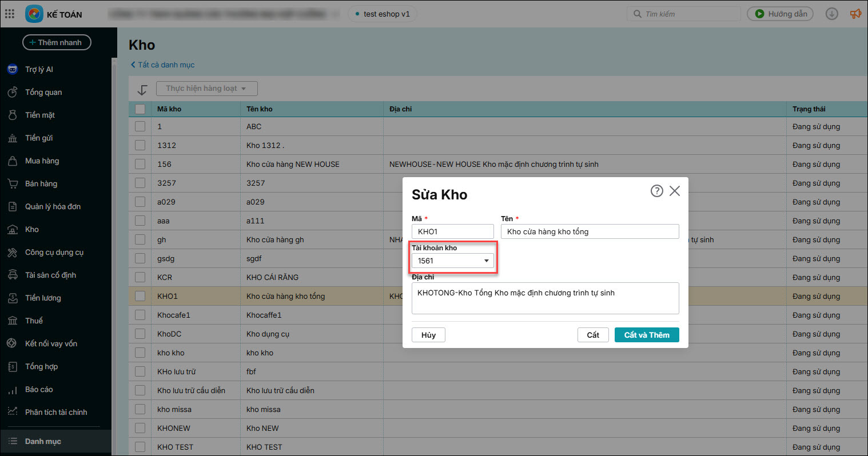This screenshot has width=868, height=456.
Task: Toggle the select-all header checkbox
Action: tap(140, 109)
